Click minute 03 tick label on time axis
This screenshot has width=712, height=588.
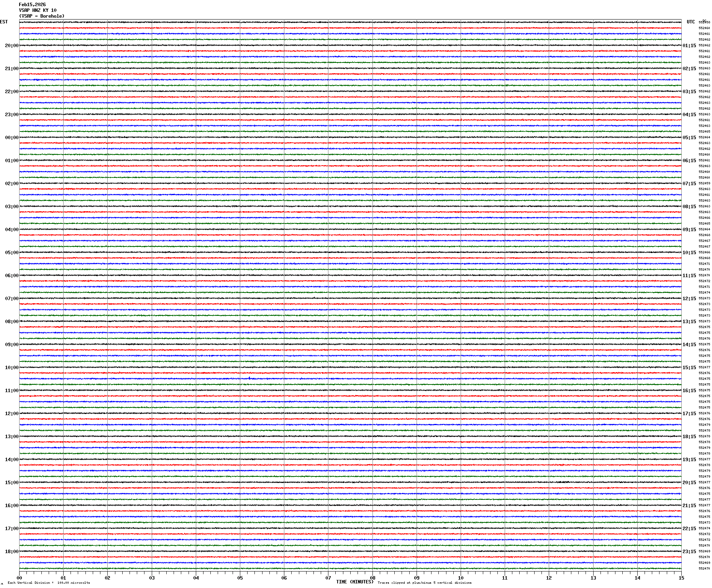tap(152, 578)
